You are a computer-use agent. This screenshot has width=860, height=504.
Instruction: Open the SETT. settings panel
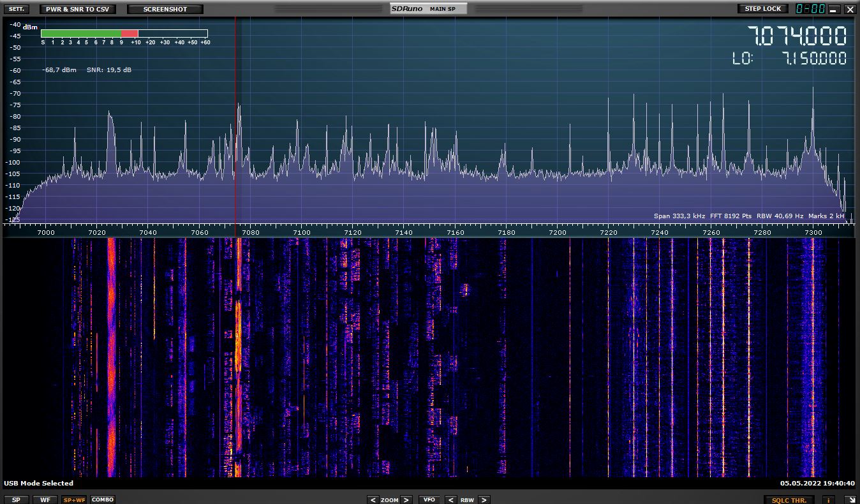(x=16, y=9)
